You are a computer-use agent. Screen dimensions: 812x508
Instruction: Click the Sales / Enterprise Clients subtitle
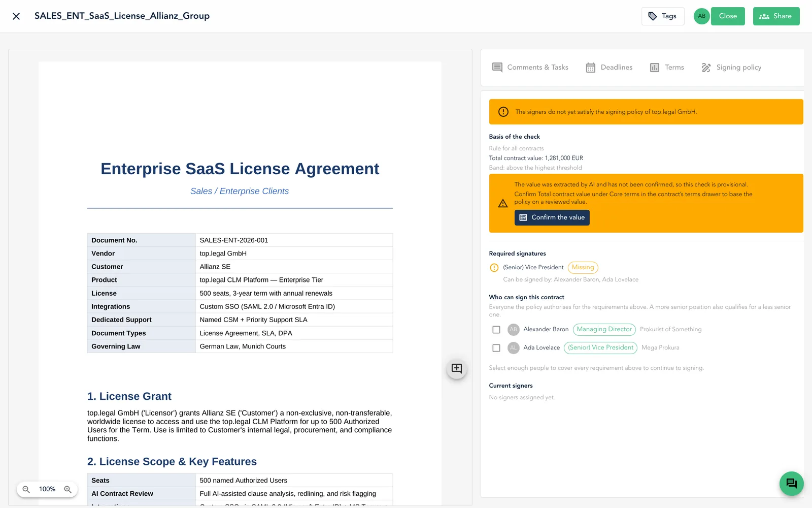click(240, 191)
